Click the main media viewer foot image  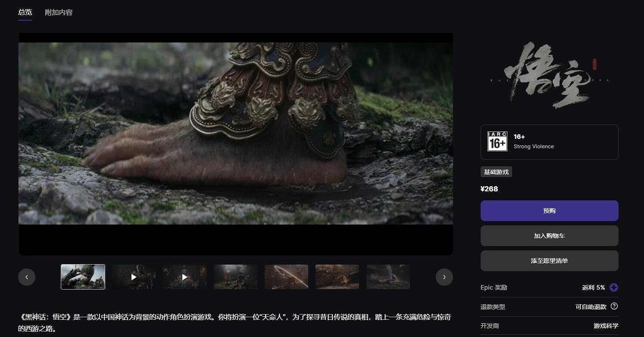click(x=235, y=134)
